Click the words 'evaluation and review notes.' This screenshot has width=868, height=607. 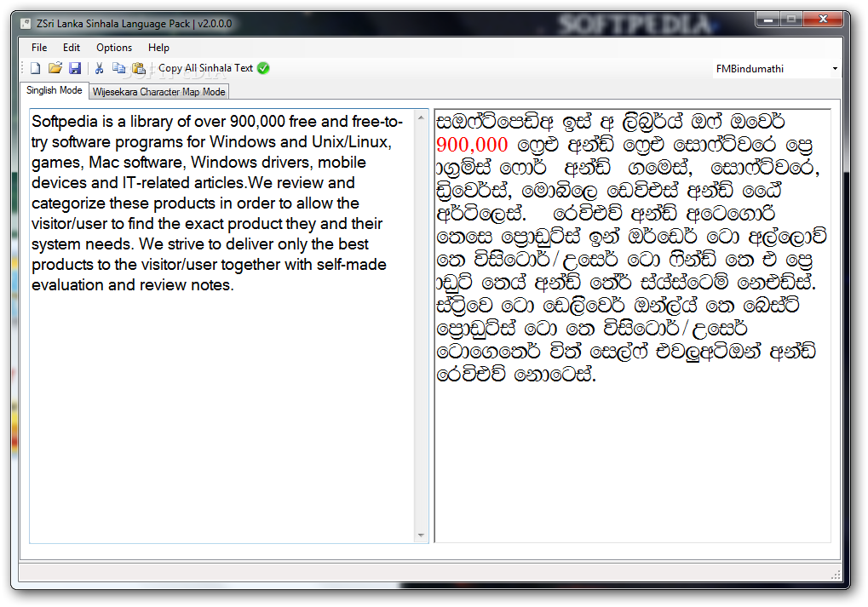tap(133, 285)
